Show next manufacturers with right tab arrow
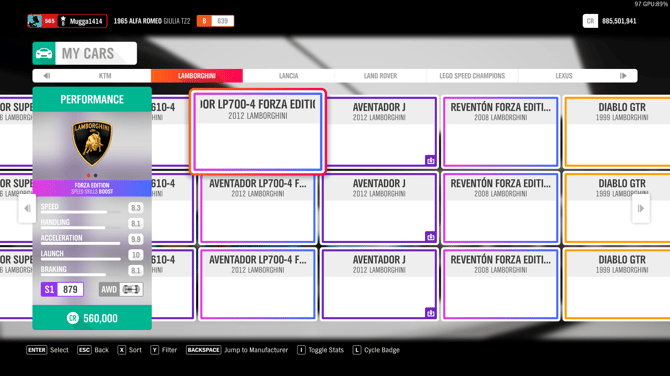This screenshot has width=670, height=376. point(623,76)
